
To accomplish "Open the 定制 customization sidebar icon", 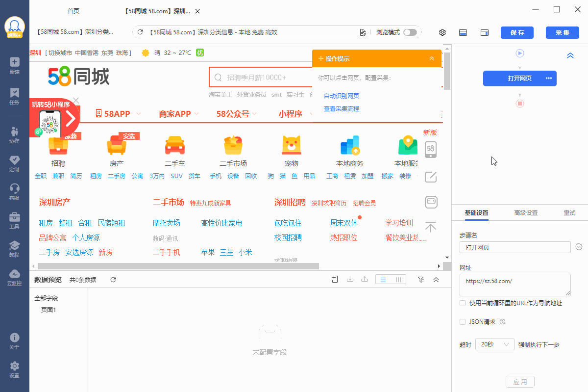I will click(14, 163).
